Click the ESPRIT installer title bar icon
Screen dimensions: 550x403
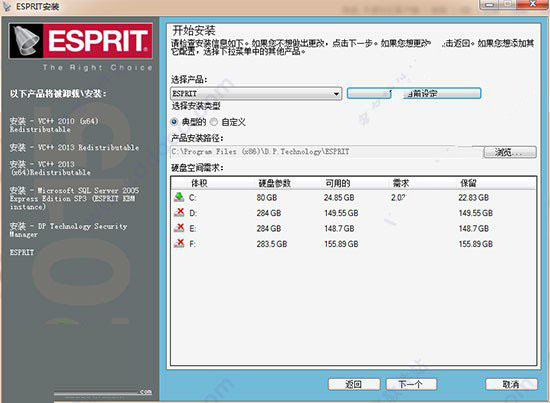pos(7,6)
